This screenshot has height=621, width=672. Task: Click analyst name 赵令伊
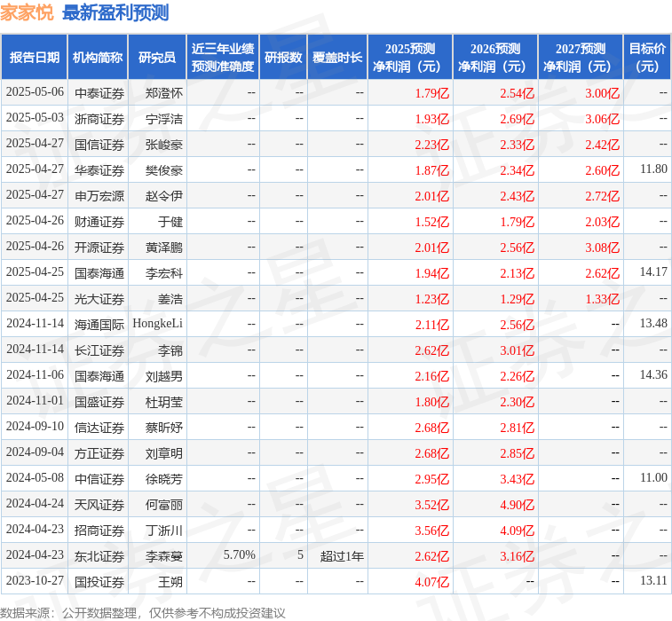[x=163, y=196]
